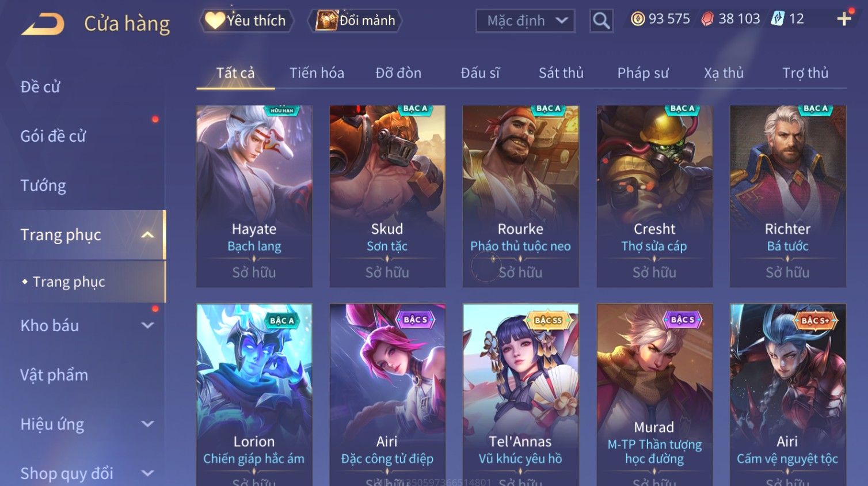Select the Tiến hóa tab
868x486 pixels.
coord(317,73)
